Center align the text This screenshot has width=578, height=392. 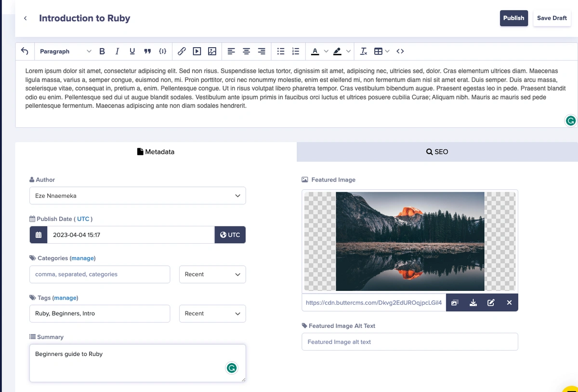tap(246, 51)
